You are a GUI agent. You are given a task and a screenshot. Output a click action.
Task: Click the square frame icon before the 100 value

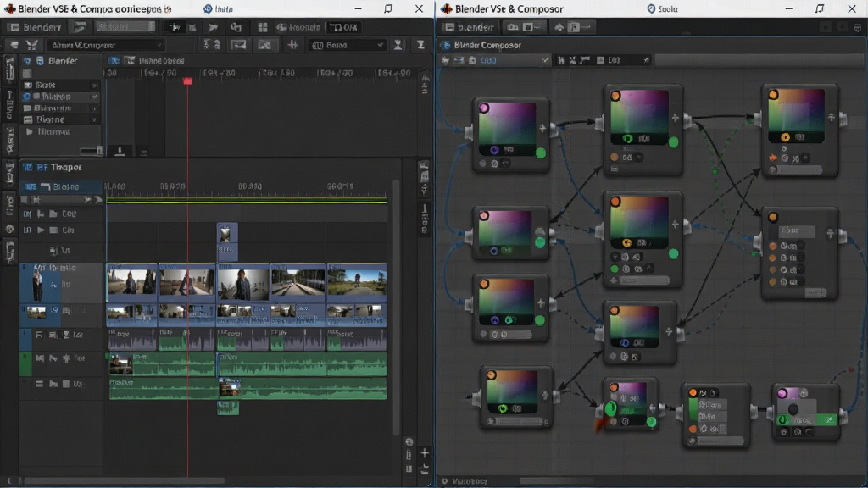600,60
